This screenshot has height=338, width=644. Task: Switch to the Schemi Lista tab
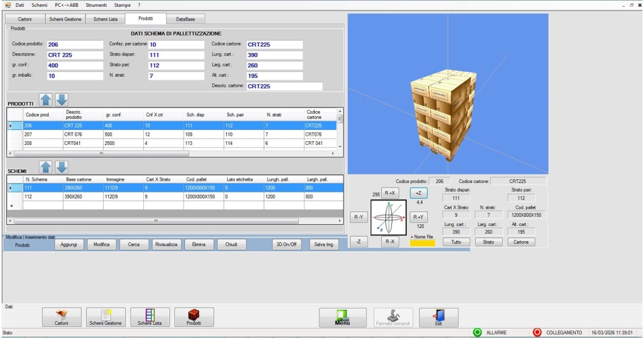(x=105, y=19)
